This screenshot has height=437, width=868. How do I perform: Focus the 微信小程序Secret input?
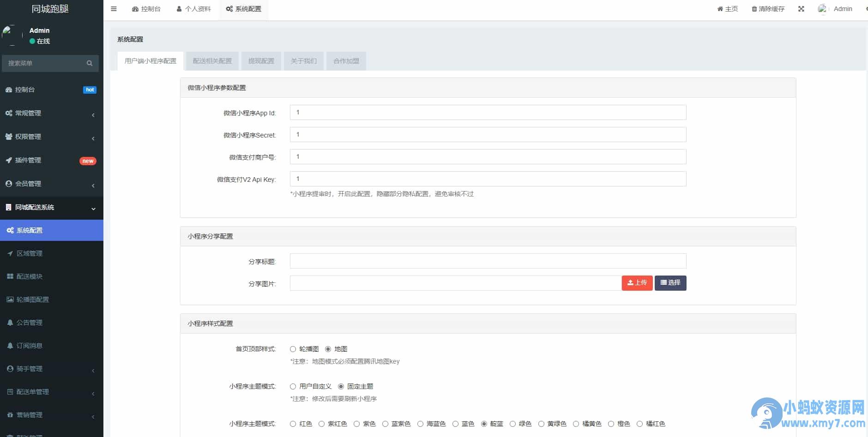[488, 134]
